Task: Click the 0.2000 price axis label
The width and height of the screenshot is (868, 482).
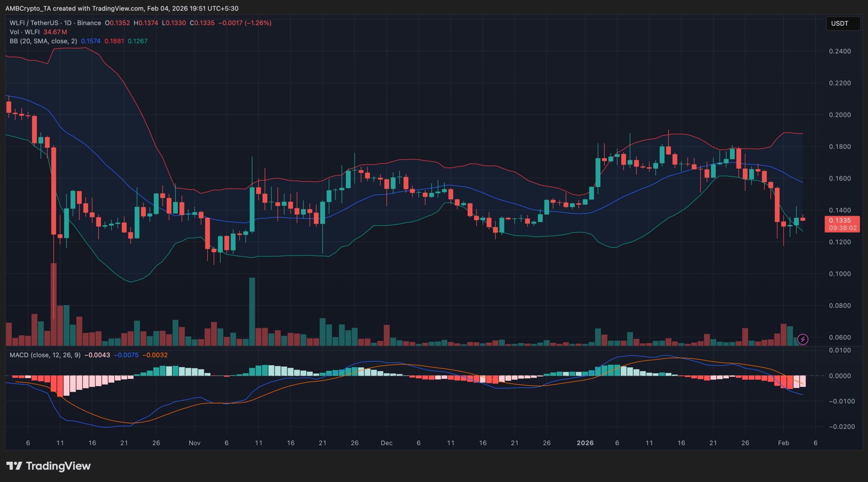Action: (840, 115)
